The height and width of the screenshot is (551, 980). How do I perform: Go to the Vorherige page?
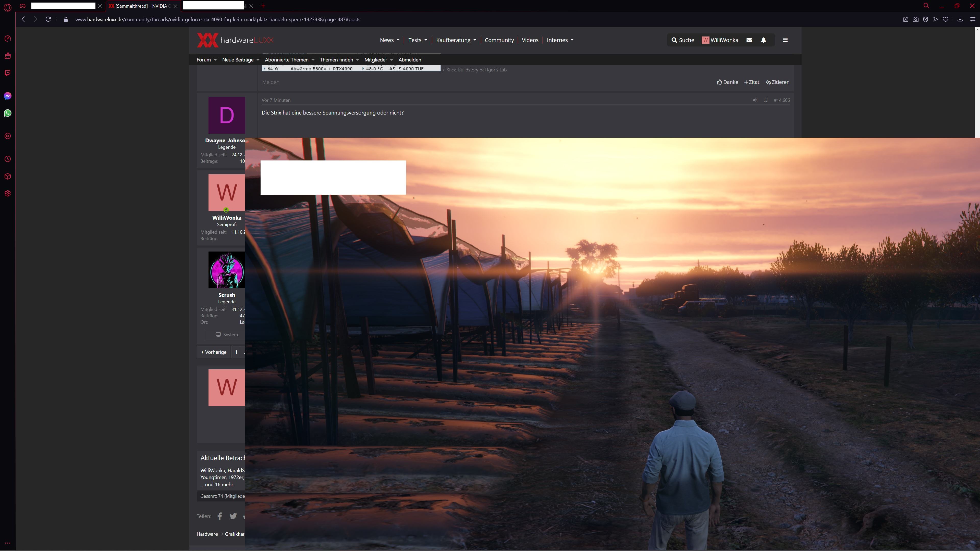[x=213, y=352]
